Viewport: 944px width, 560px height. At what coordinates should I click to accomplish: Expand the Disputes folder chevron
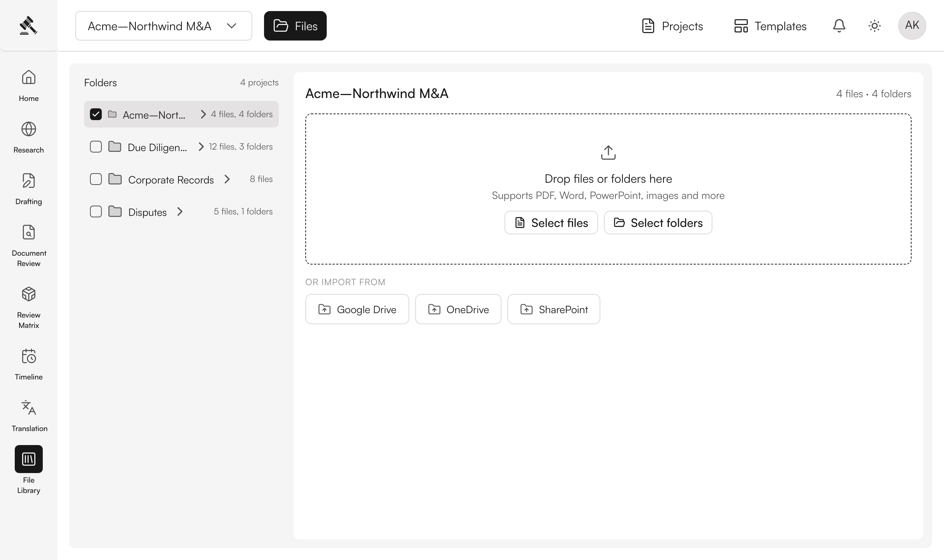click(180, 211)
